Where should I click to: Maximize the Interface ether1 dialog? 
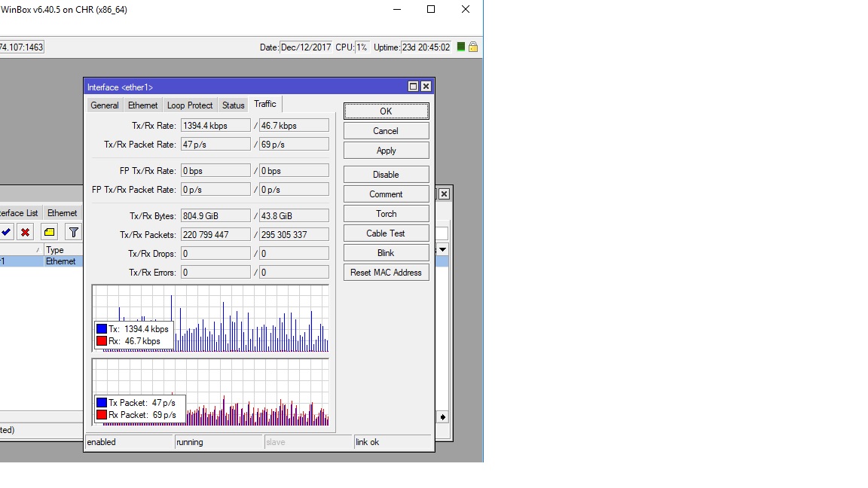(x=413, y=87)
